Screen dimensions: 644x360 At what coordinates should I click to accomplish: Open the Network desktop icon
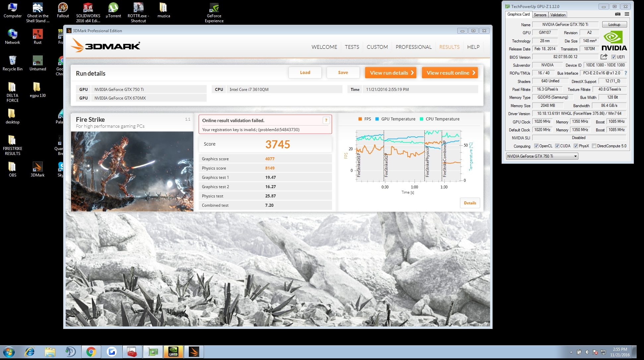[x=12, y=37]
